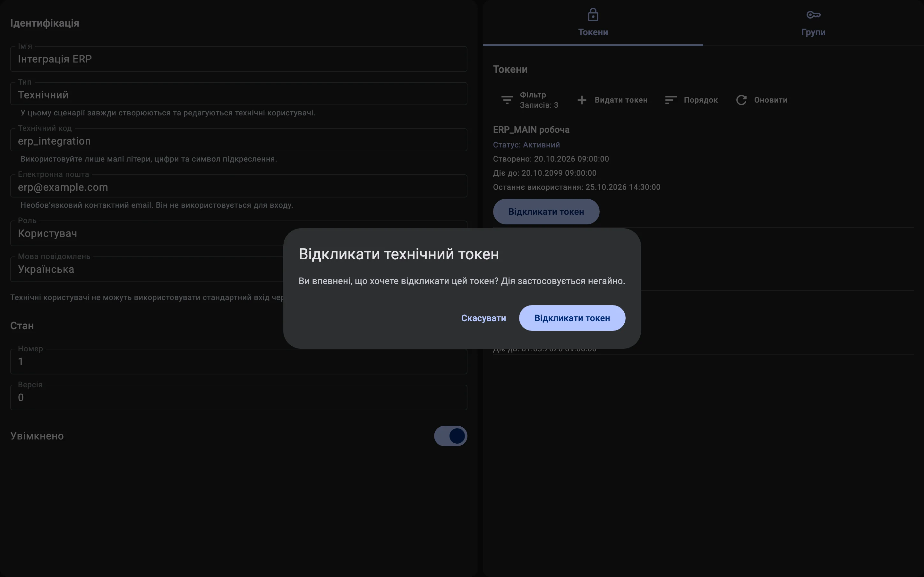Click the Технічний код field erp_integration
The image size is (924, 577).
click(x=239, y=140)
